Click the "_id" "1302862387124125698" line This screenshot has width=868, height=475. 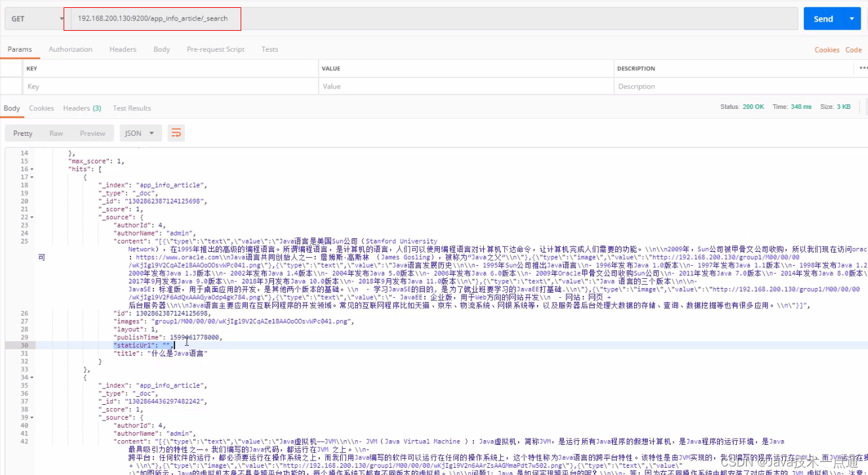153,201
